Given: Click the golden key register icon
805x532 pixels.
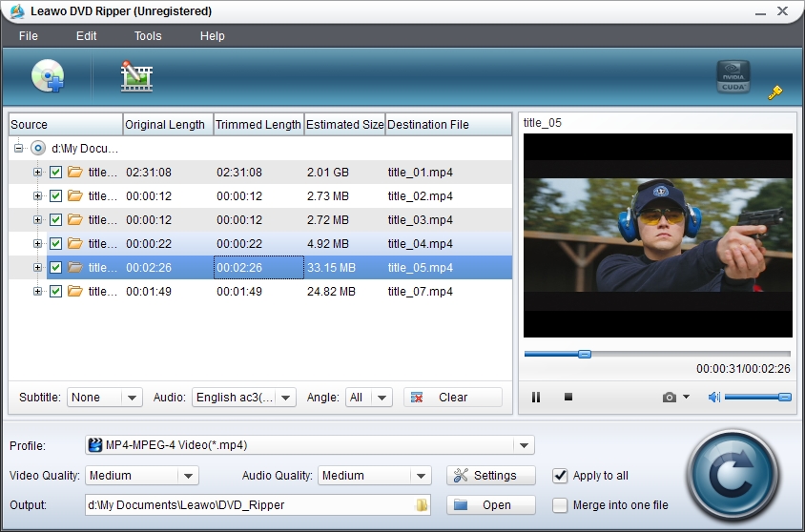Looking at the screenshot, I should [775, 92].
